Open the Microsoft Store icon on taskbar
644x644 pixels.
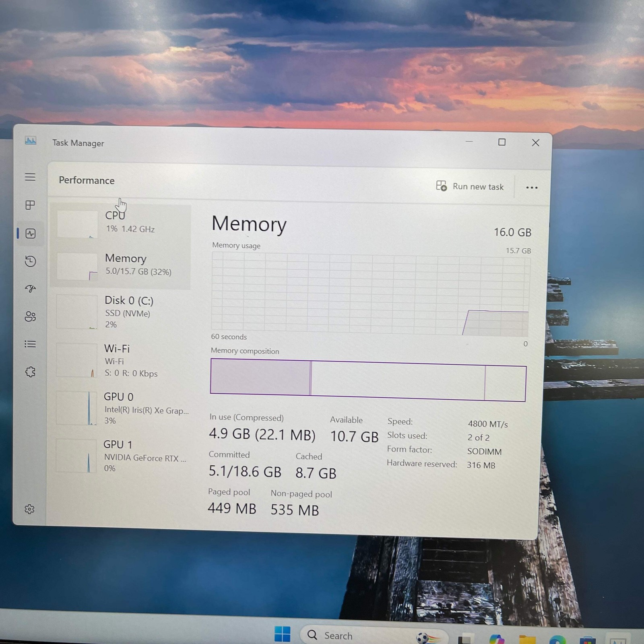(x=587, y=640)
